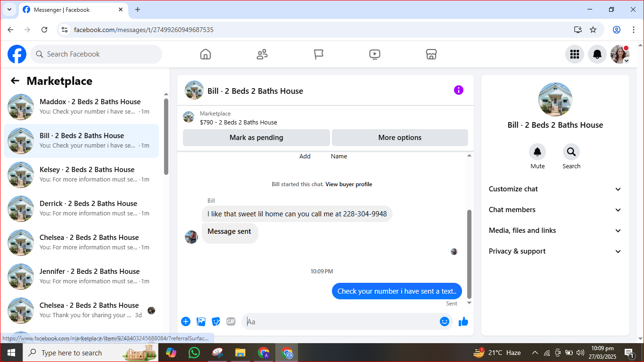Open Windows notification center icon
The image size is (644, 362).
pos(629,353)
